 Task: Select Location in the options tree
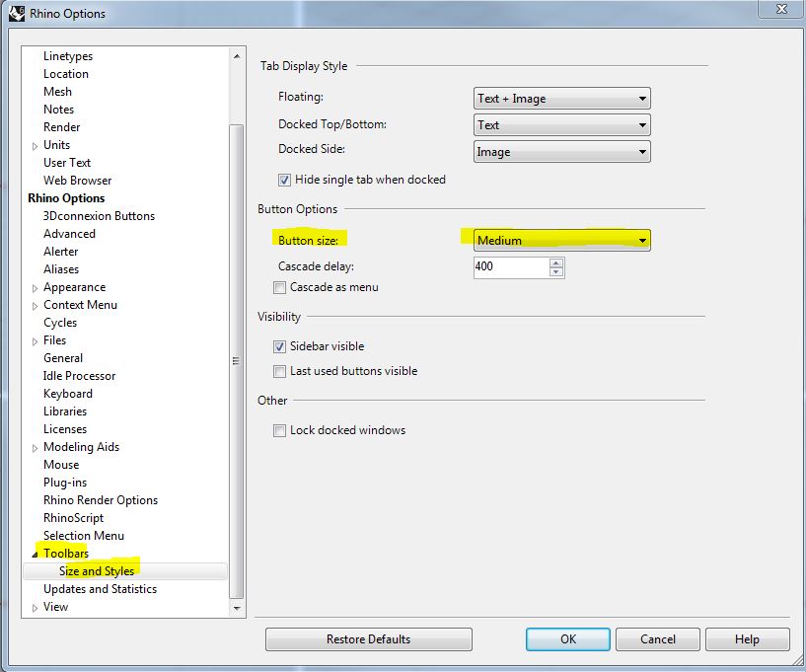coord(66,74)
